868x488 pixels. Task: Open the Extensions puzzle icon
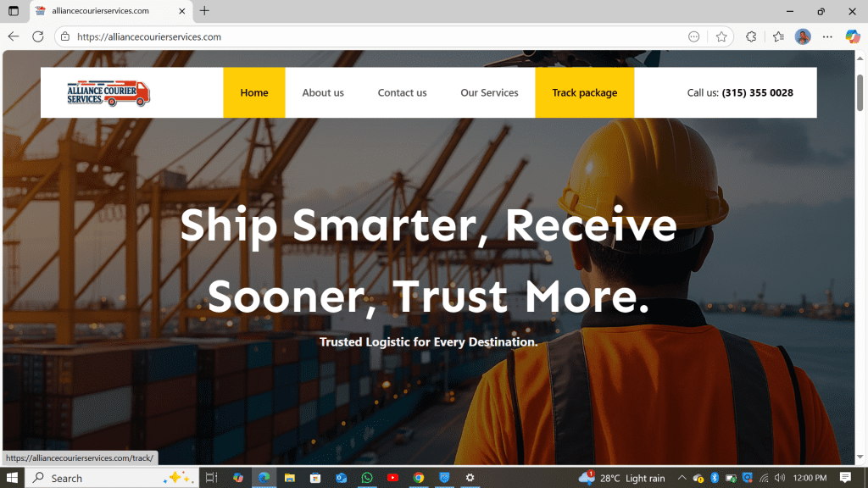click(x=751, y=36)
